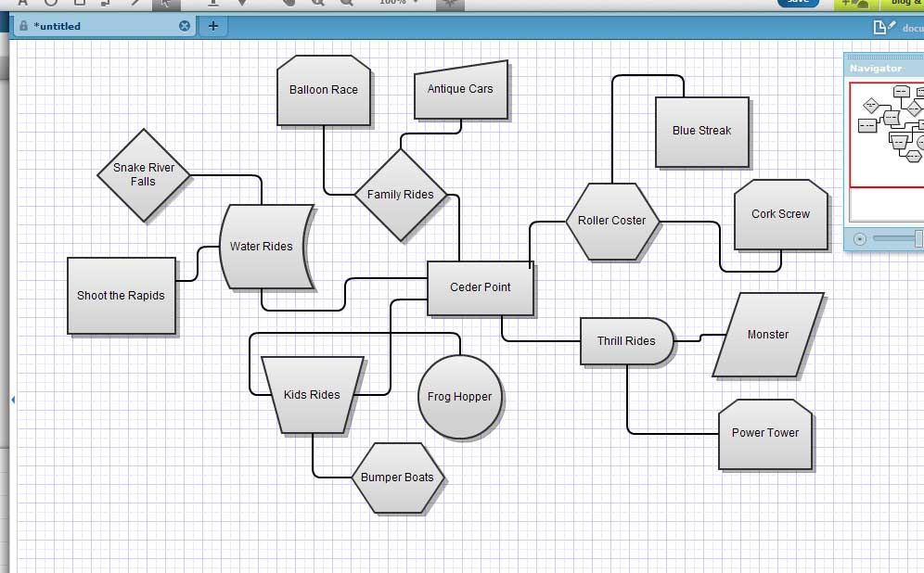Select the Balloon Race shape
Image resolution: width=924 pixels, height=573 pixels.
pos(324,90)
